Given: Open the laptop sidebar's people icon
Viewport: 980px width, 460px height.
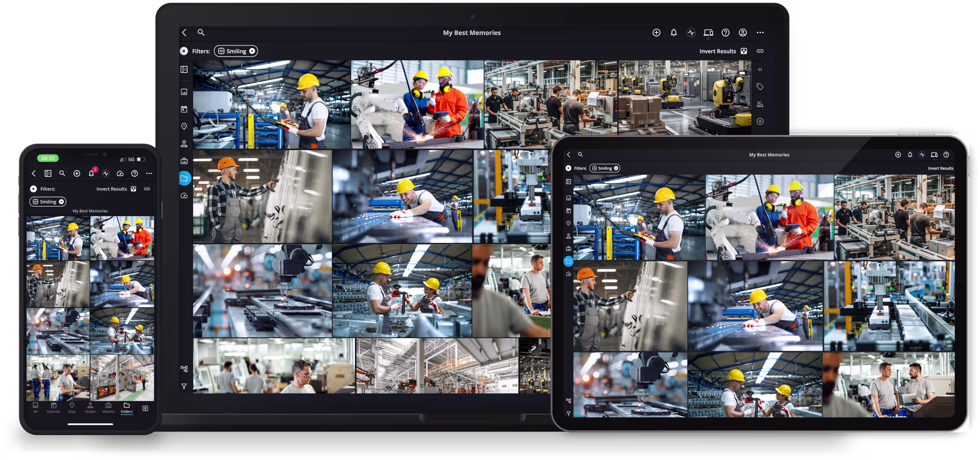Looking at the screenshot, I should tap(184, 144).
